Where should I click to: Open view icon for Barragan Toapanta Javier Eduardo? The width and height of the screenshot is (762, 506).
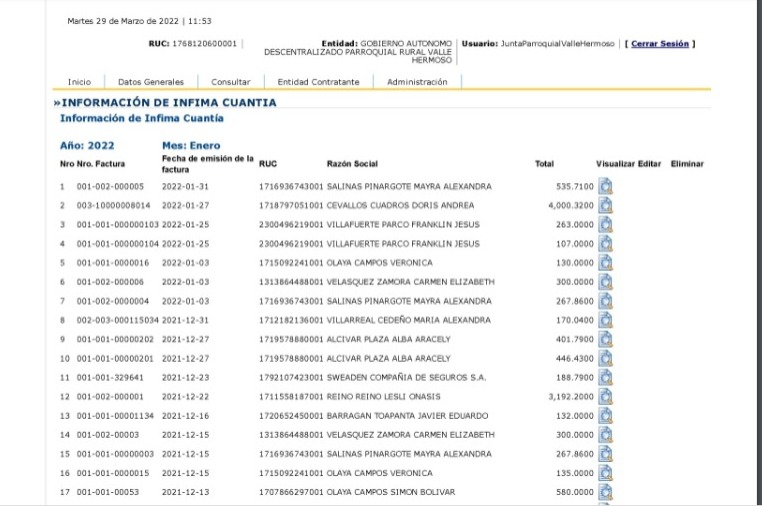coord(605,415)
